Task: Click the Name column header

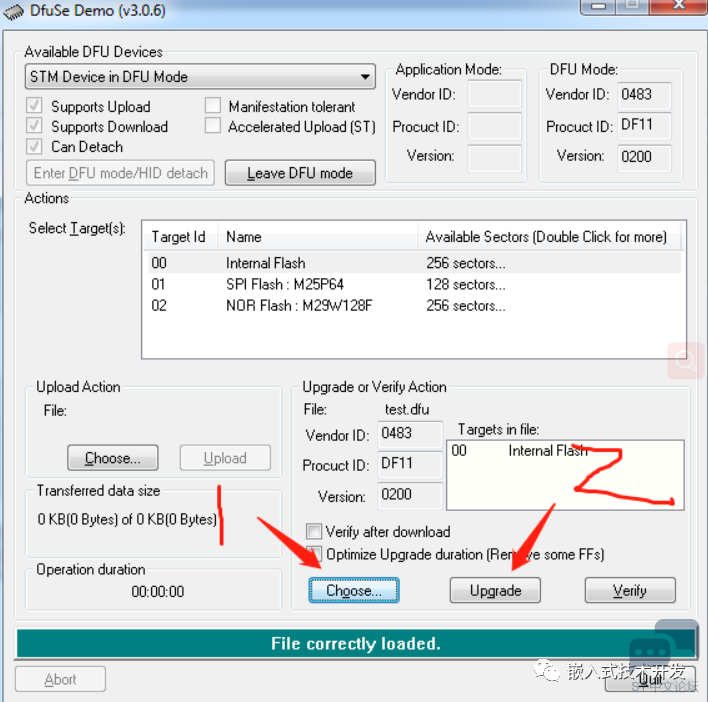Action: (318, 237)
